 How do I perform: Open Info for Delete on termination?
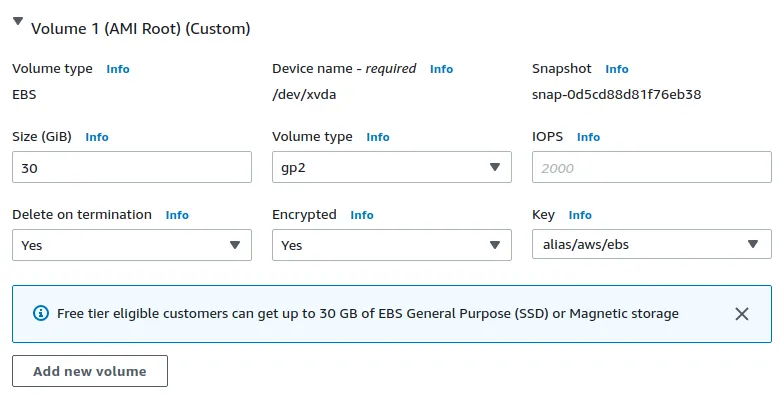tap(177, 215)
